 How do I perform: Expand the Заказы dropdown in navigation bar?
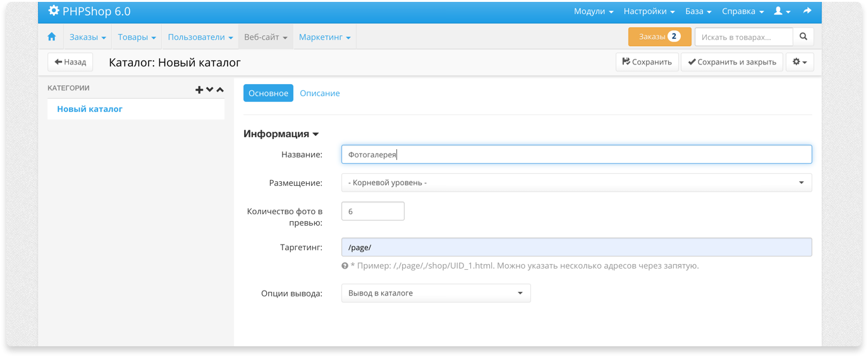pos(88,37)
